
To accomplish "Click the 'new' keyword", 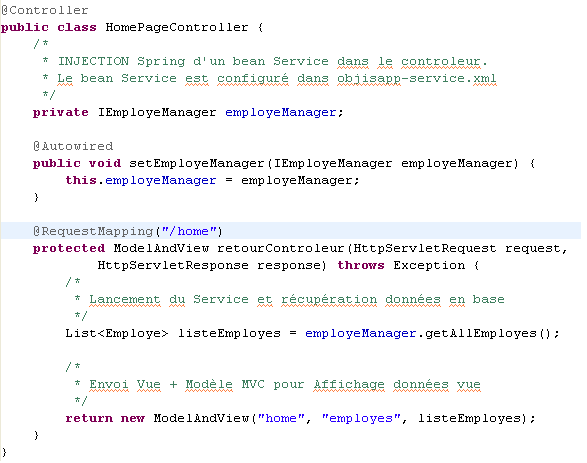I will click(133, 419).
